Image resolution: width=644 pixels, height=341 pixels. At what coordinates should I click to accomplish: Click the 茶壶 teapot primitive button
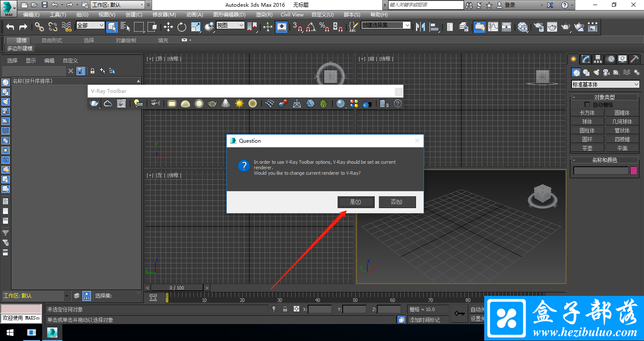pyautogui.click(x=587, y=148)
